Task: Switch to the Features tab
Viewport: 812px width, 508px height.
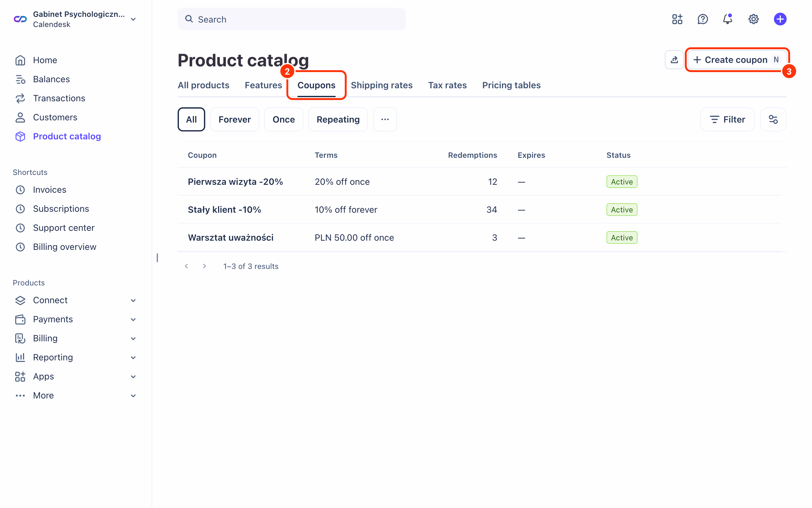Action: 263,85
